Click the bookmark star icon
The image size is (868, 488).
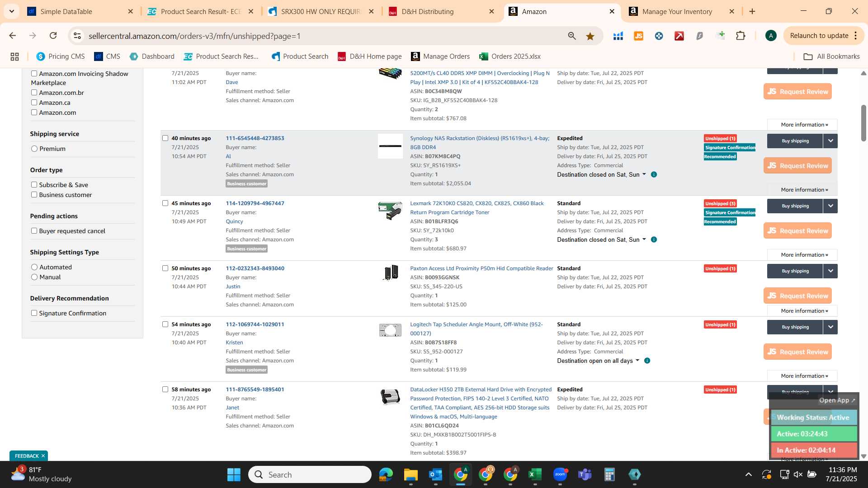point(590,36)
